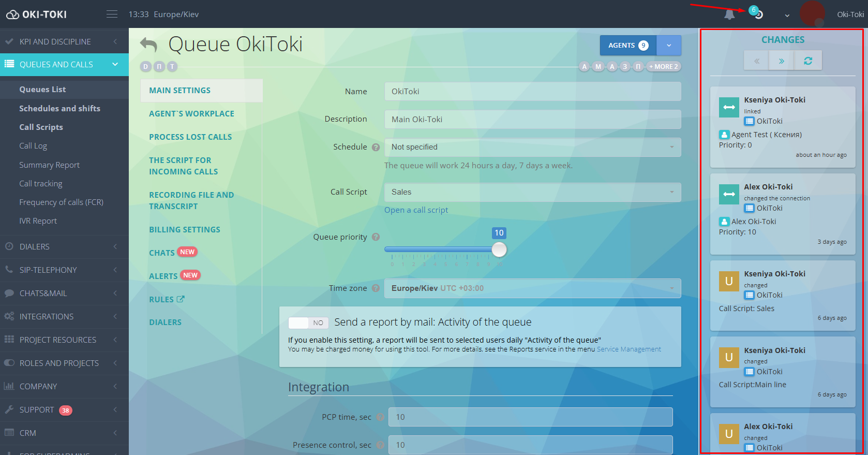The width and height of the screenshot is (868, 455).
Task: Click the U icon in Call Script:Main line entry
Action: 729,358
